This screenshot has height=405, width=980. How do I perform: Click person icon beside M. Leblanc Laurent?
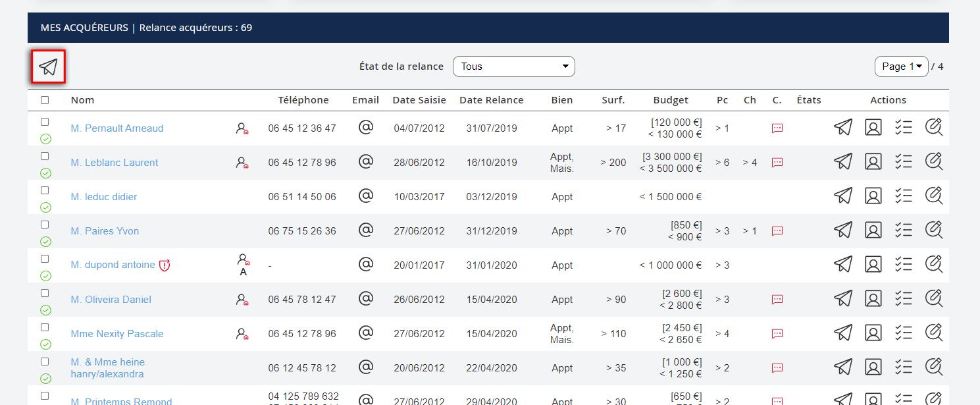pos(242,162)
